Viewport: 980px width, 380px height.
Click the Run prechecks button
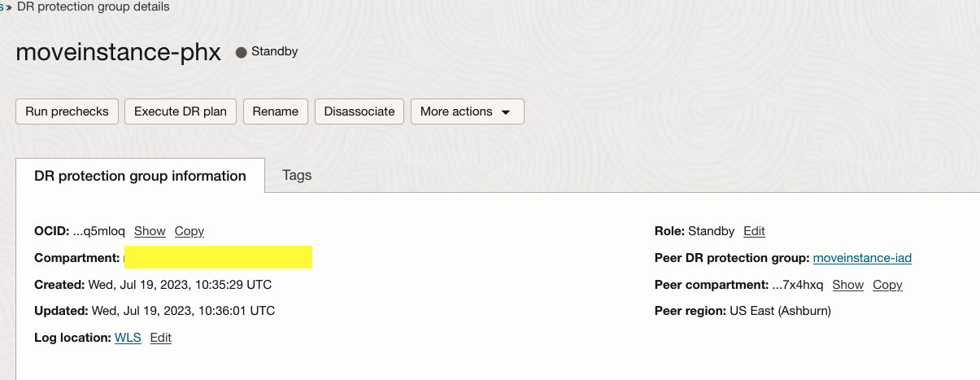click(x=67, y=111)
